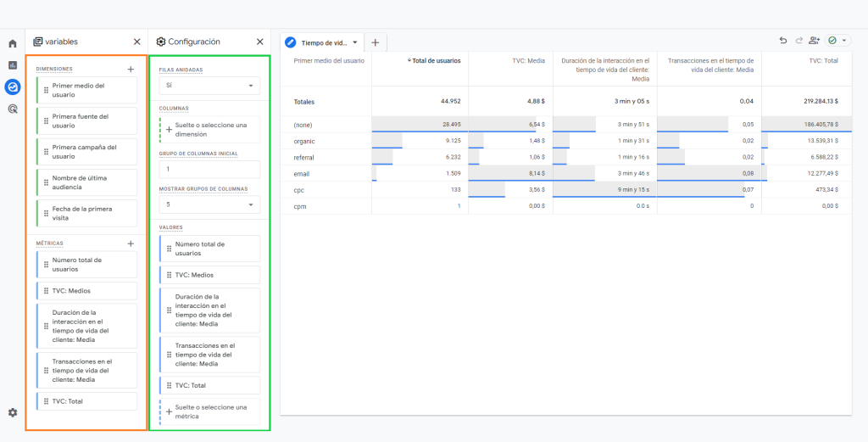Open the Tiempo de vid... tab menu arrow
This screenshot has width=868, height=442.
(354, 42)
